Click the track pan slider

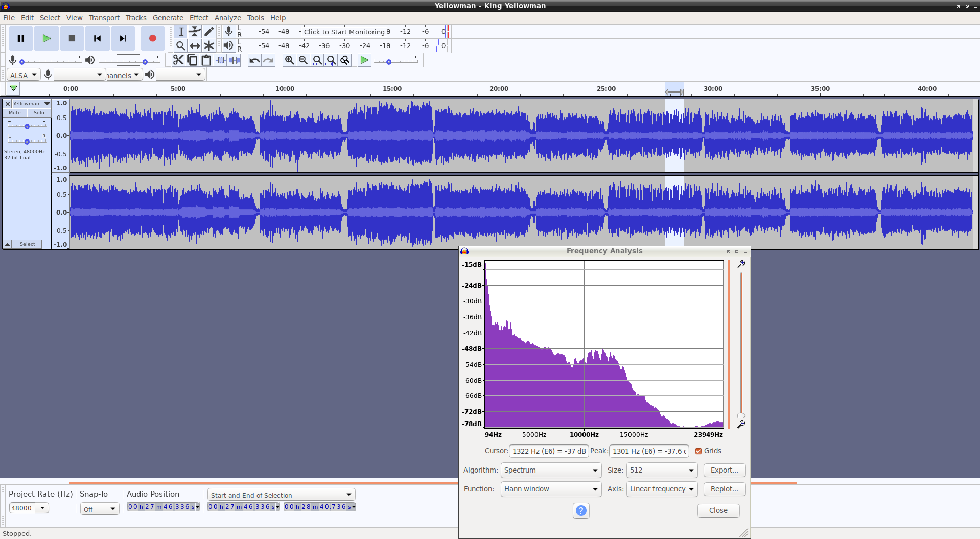[x=27, y=141]
